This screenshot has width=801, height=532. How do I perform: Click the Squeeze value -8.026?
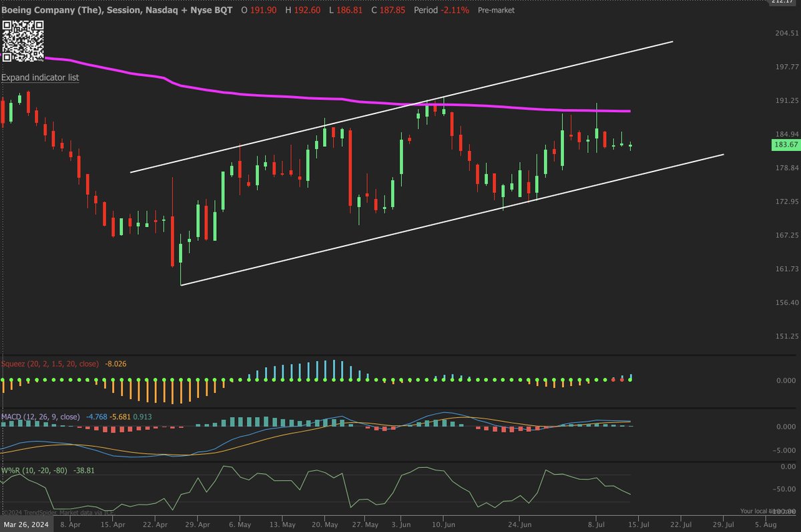click(x=114, y=364)
